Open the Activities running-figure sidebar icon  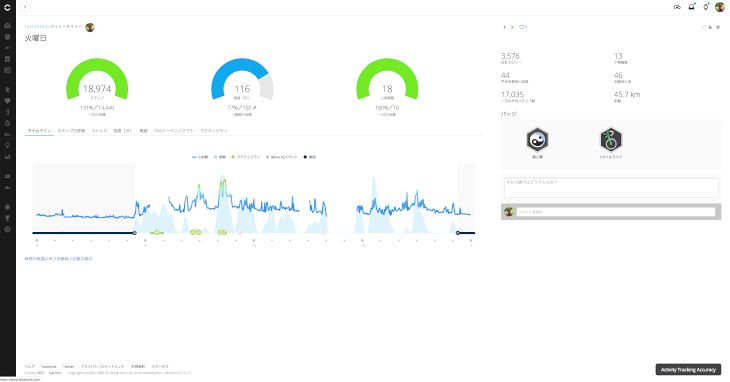coord(7,90)
